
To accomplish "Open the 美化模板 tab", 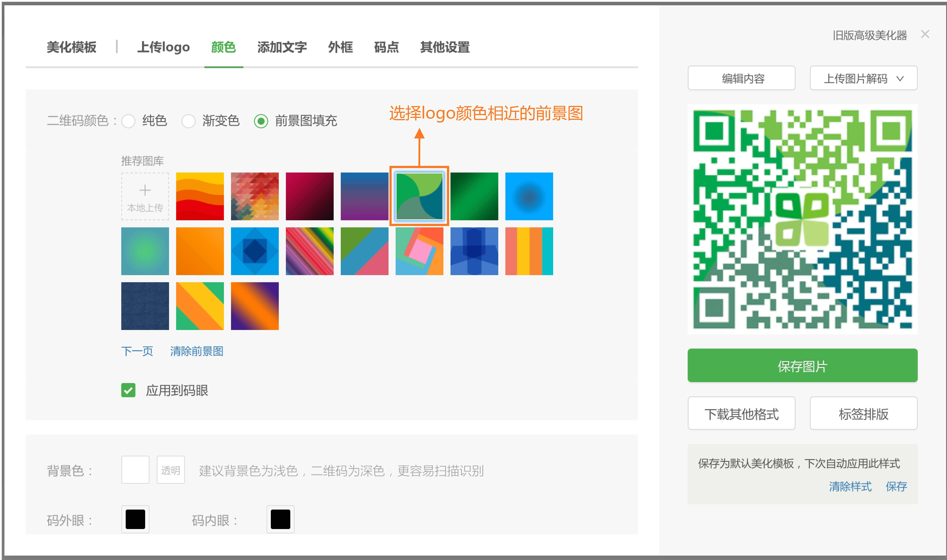I will pyautogui.click(x=71, y=47).
